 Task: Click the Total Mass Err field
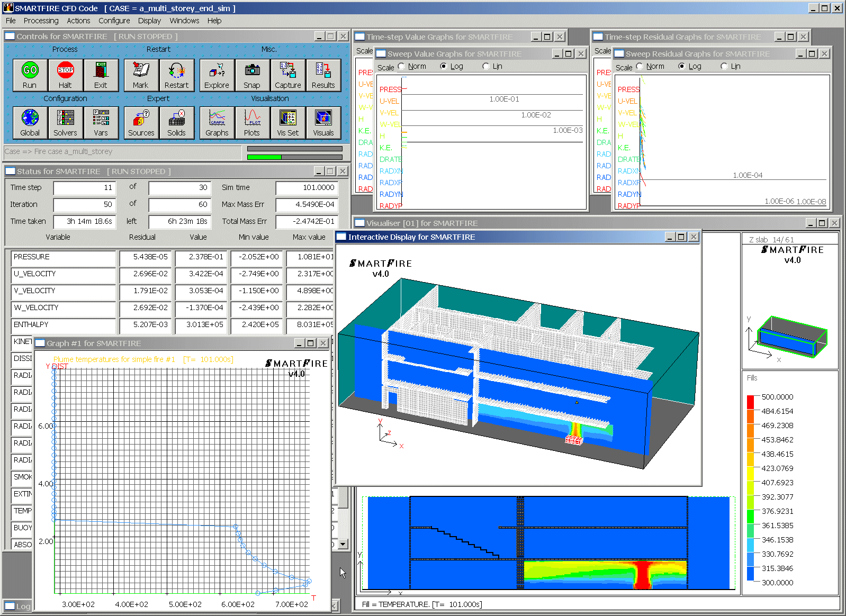307,222
